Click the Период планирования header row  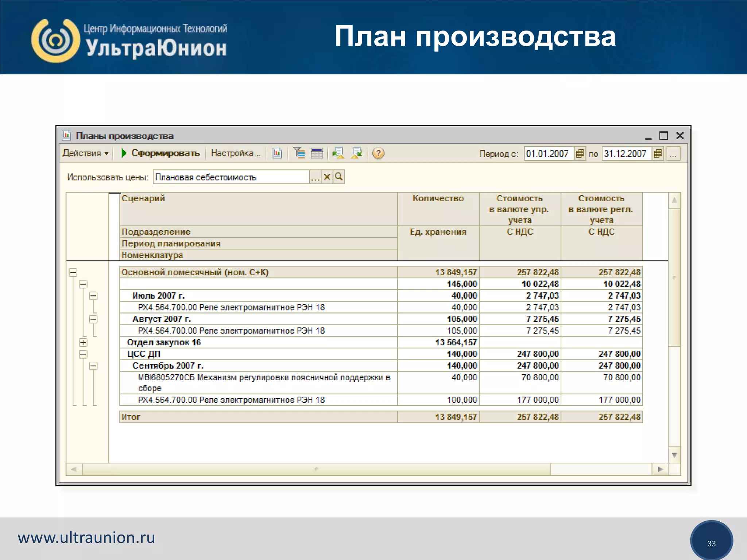point(258,244)
